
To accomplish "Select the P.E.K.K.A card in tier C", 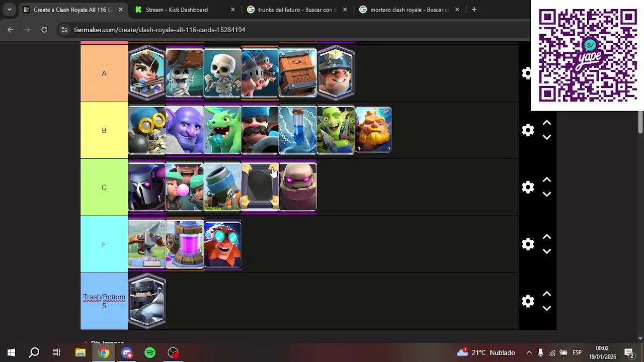I will [147, 187].
